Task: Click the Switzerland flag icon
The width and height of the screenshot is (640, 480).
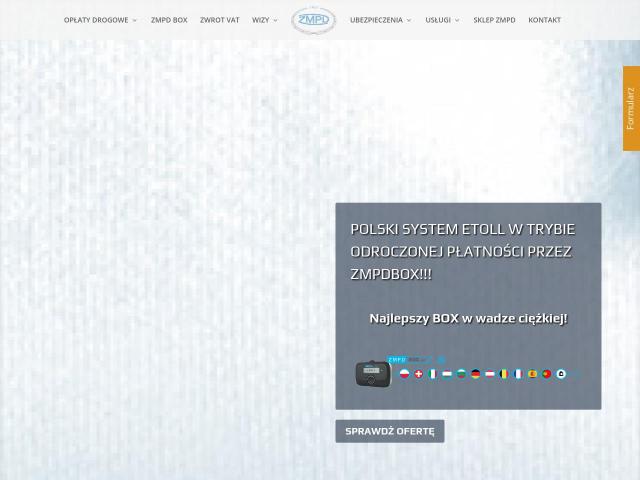Action: tap(419, 373)
